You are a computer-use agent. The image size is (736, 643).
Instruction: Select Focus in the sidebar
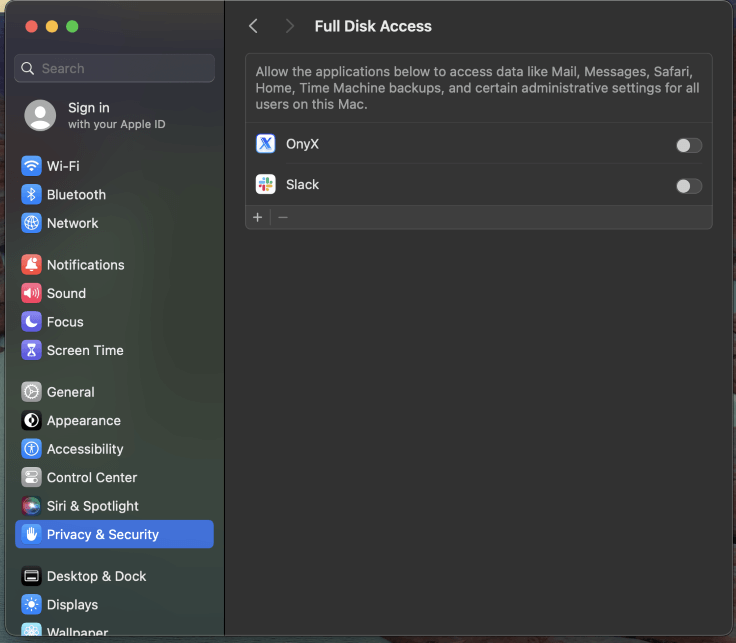(x=114, y=322)
